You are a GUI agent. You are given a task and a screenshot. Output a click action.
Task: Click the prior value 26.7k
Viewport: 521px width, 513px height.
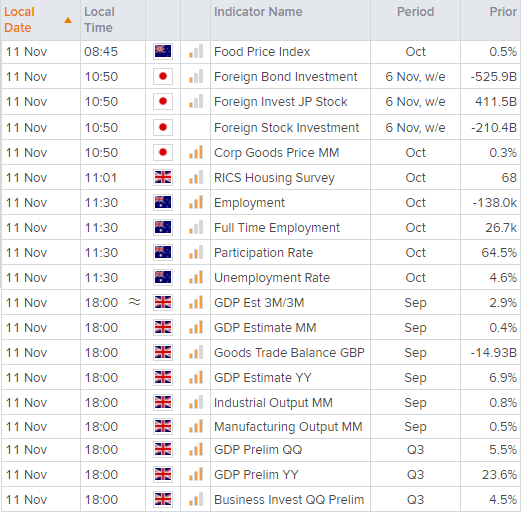(501, 228)
